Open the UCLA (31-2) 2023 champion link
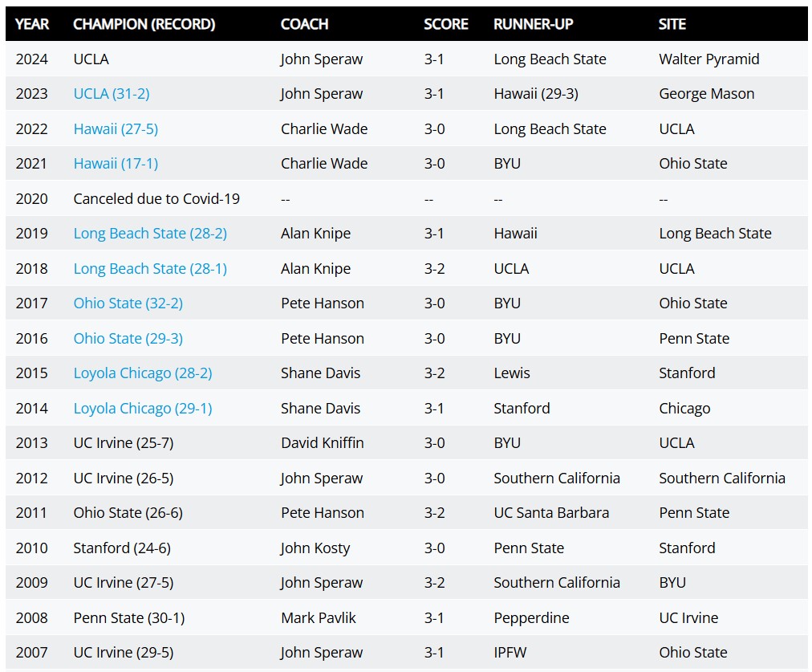Screen dimensions: 812x672 (x=112, y=94)
